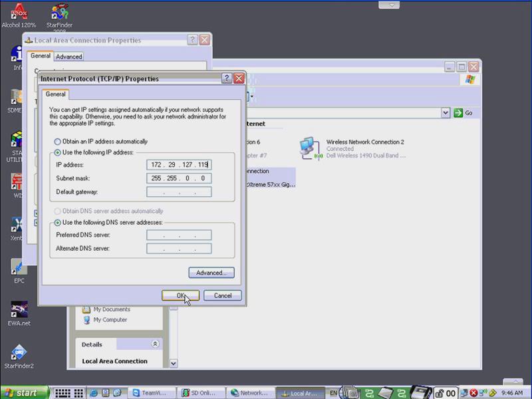Viewport: 532px width, 399px height.
Task: Switch to the Advanced tab
Action: (x=68, y=57)
